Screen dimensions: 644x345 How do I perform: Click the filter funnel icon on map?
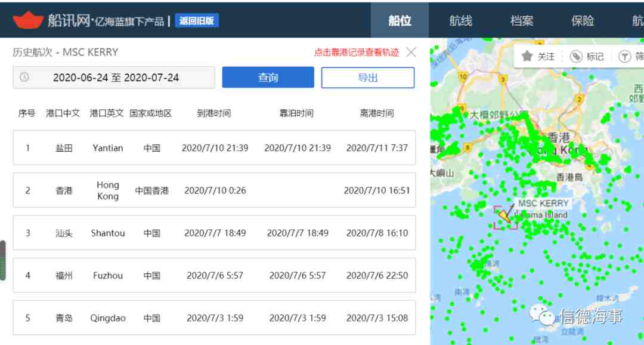pyautogui.click(x=625, y=56)
